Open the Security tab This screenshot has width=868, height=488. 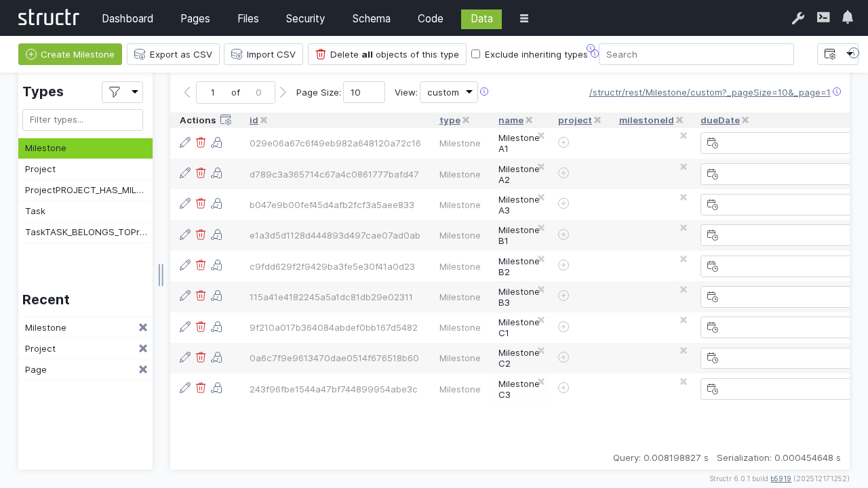tap(305, 18)
